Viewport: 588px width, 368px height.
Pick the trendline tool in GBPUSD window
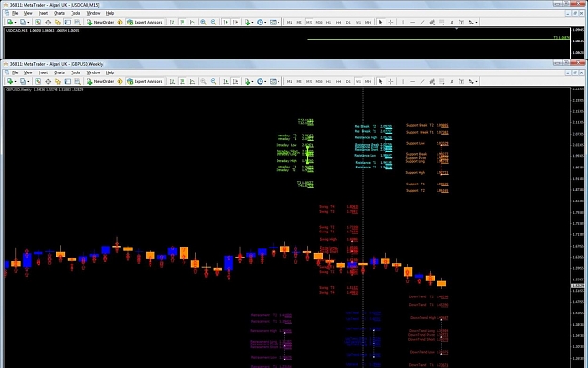[x=422, y=81]
